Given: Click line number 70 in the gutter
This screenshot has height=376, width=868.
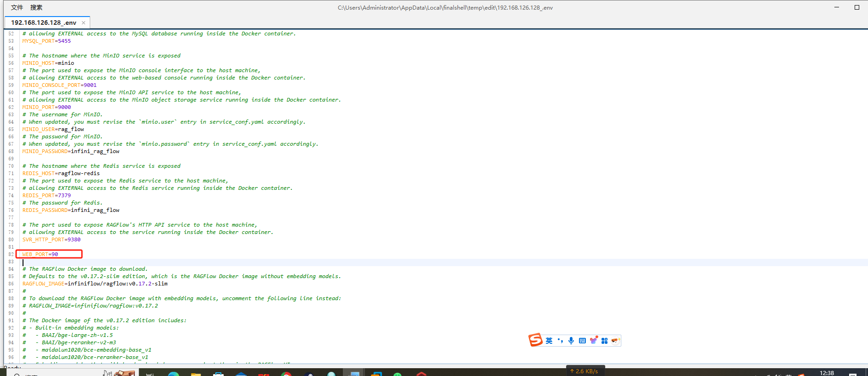Looking at the screenshot, I should click(11, 166).
